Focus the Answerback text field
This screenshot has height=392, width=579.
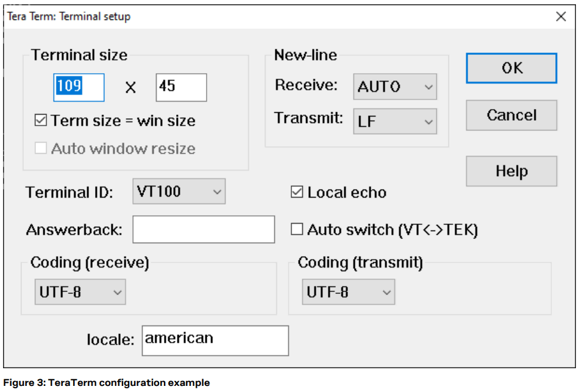[x=204, y=230]
